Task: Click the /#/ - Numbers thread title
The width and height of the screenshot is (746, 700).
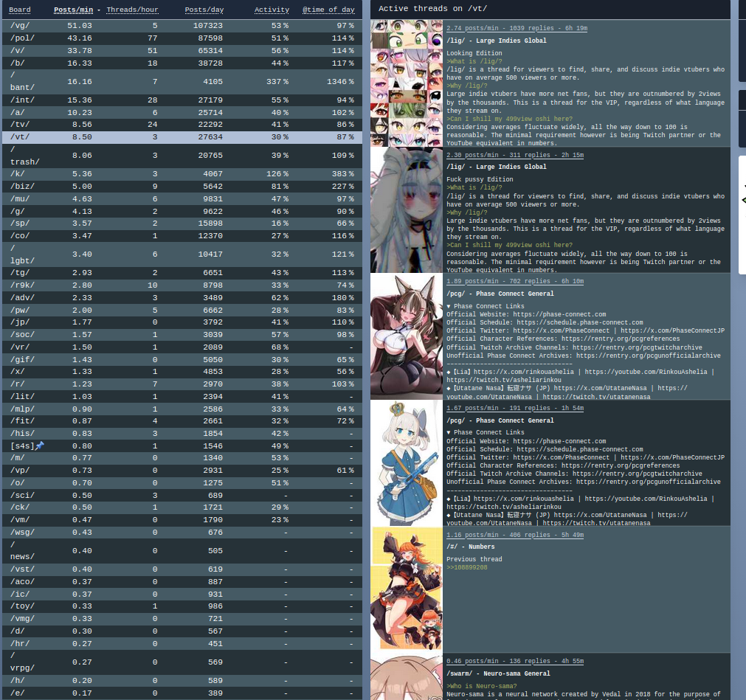Action: tap(471, 547)
